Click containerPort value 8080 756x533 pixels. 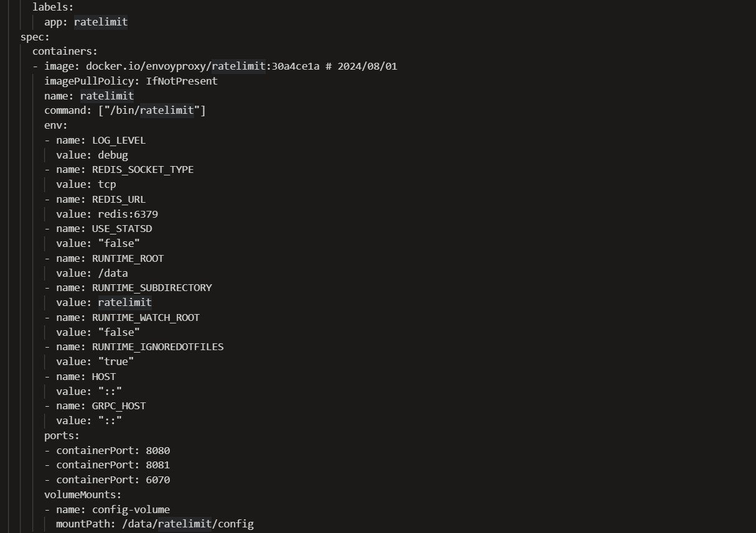pyautogui.click(x=157, y=450)
